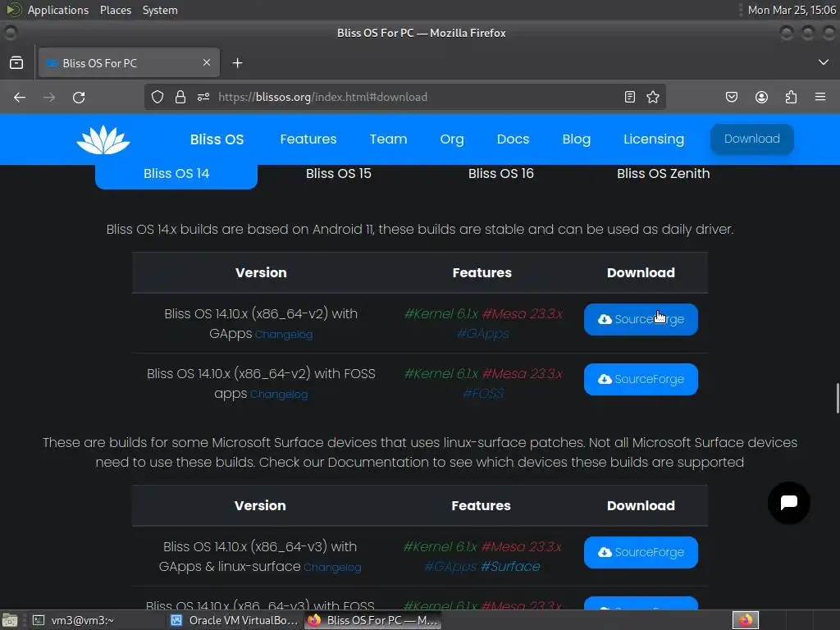Click #GApps tag in first table row
This screenshot has width=840, height=630.
coord(483,334)
